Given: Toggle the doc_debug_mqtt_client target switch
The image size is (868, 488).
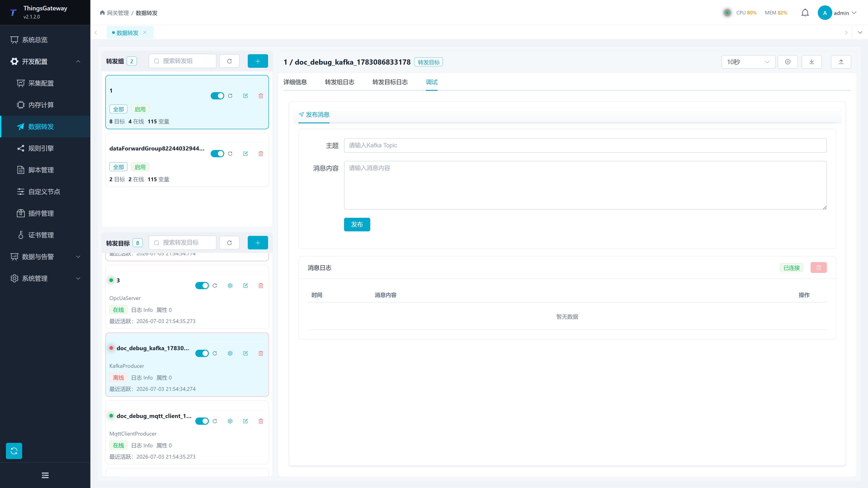Looking at the screenshot, I should tap(202, 421).
